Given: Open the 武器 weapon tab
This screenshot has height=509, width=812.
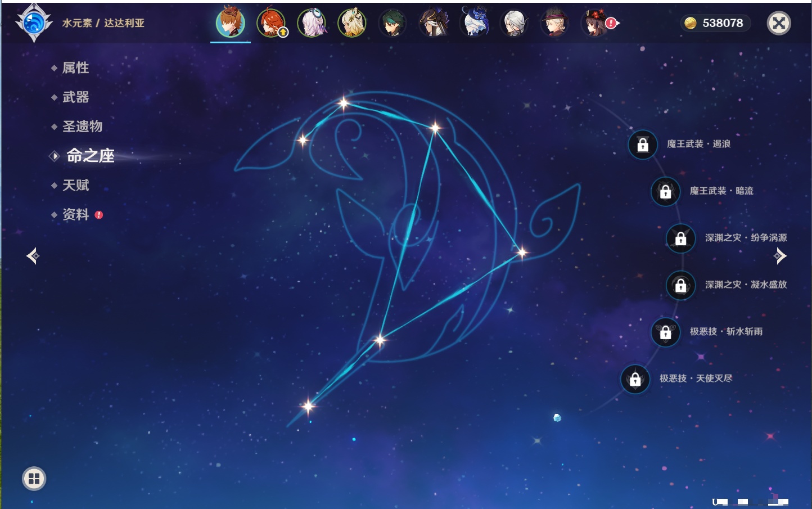Looking at the screenshot, I should click(75, 97).
